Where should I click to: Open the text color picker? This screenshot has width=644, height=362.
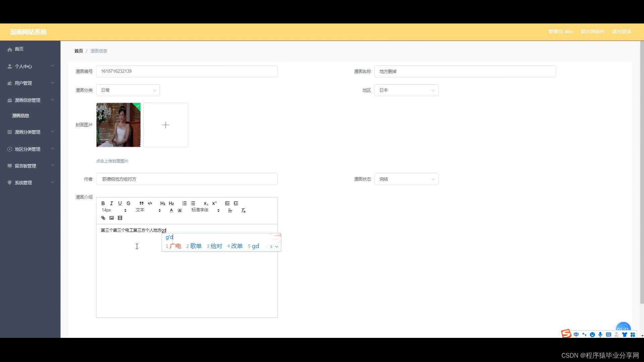[171, 211]
